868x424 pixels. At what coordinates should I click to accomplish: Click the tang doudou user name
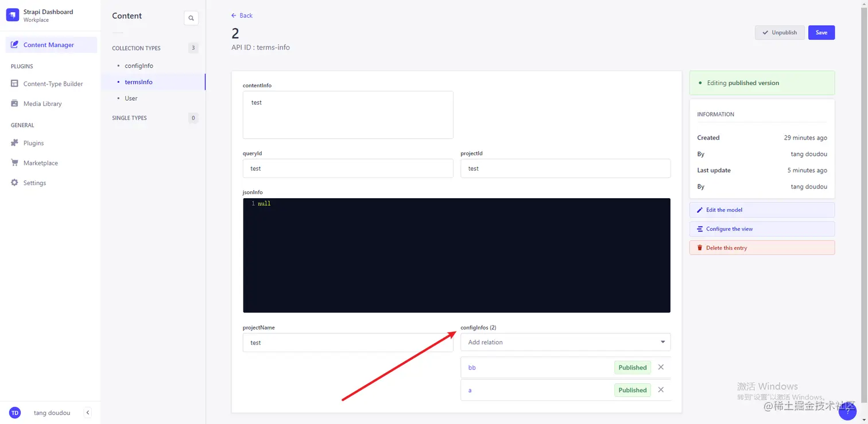(x=52, y=413)
